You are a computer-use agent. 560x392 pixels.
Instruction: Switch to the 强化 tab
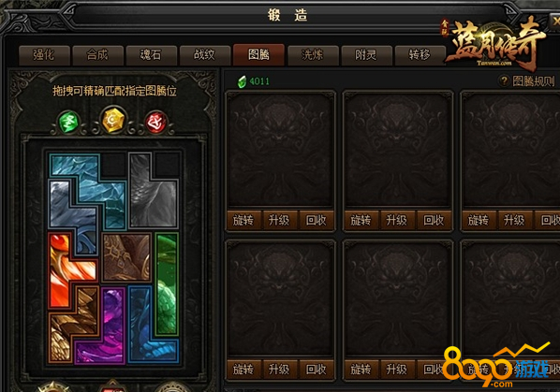(44, 55)
